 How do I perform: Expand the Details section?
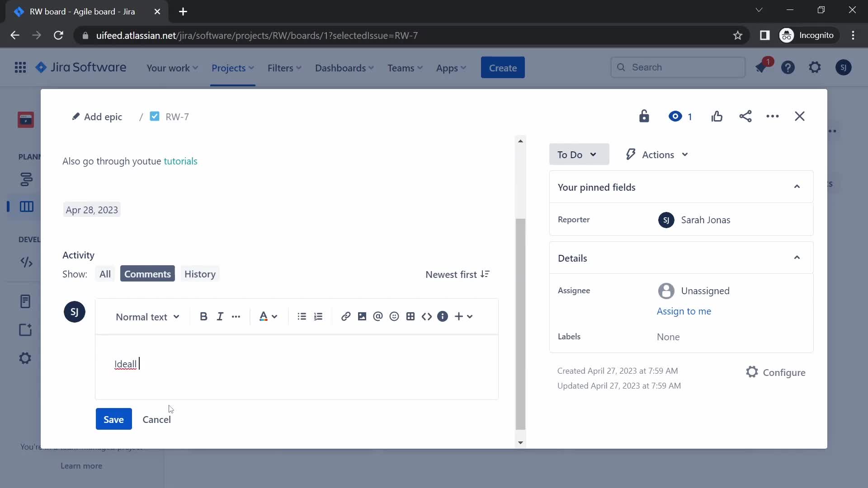[x=797, y=258]
